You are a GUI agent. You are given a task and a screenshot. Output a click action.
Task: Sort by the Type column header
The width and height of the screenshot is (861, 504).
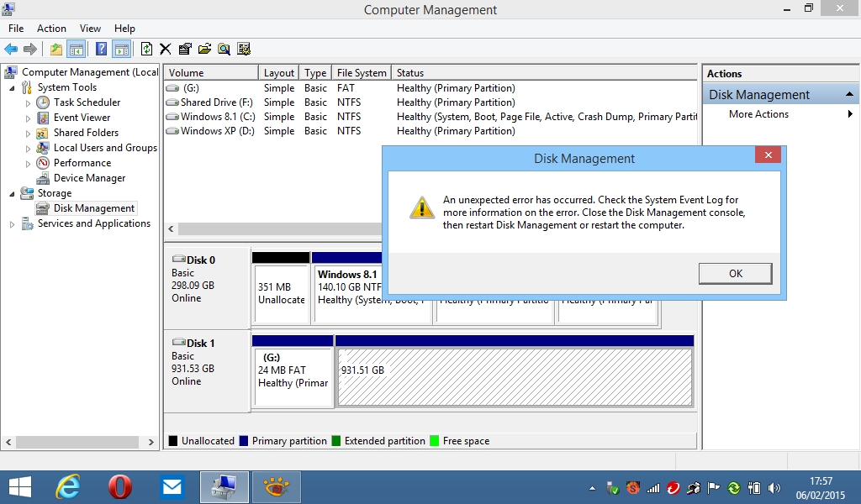[316, 73]
